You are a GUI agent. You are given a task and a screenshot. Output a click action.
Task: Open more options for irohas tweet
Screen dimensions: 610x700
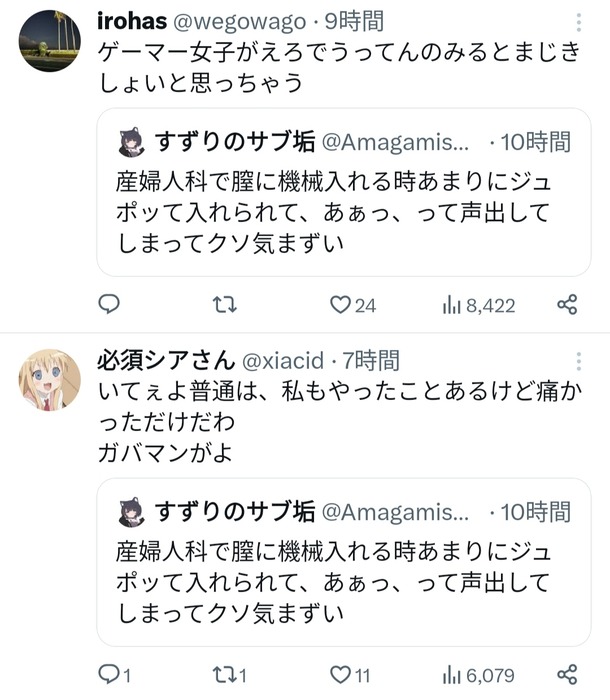click(x=579, y=22)
